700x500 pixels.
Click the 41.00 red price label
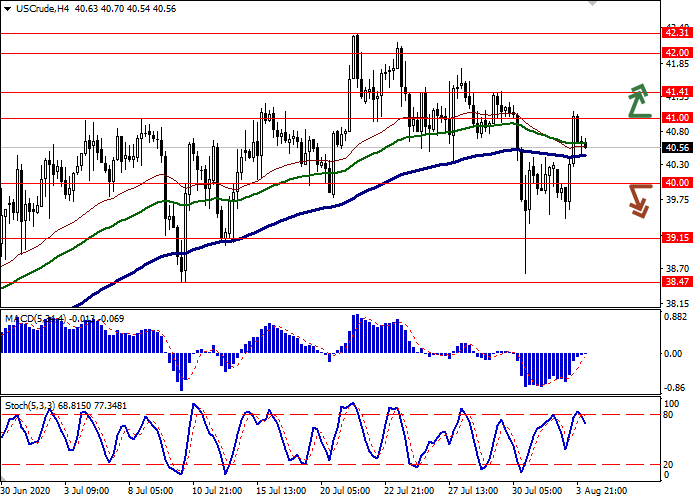click(x=677, y=118)
